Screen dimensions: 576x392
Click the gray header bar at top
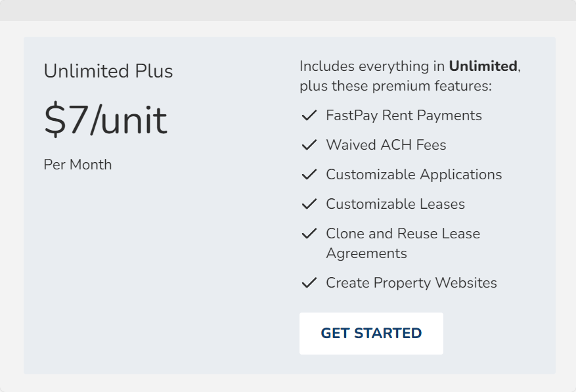288,11
